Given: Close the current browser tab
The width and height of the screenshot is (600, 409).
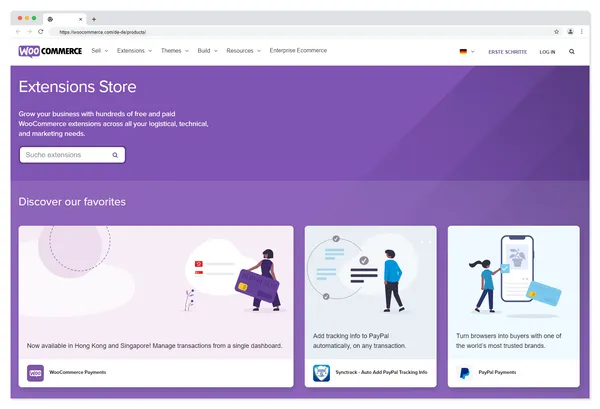Looking at the screenshot, I should pos(80,19).
